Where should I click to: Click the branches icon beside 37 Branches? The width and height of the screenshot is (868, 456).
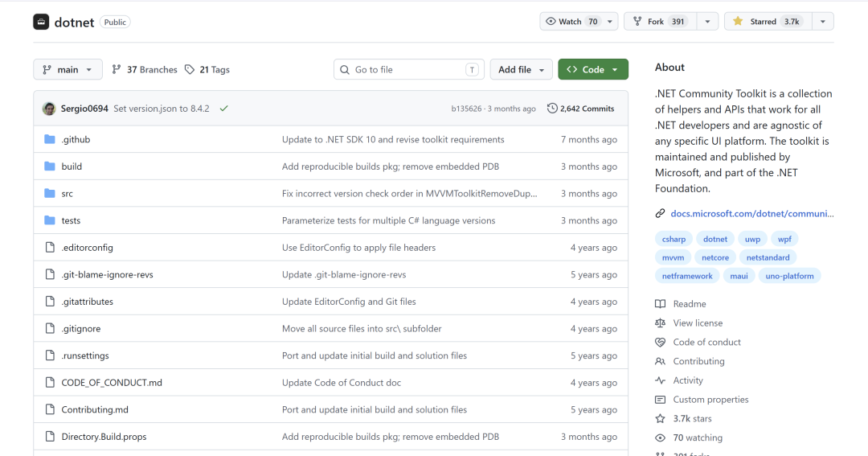(x=117, y=69)
